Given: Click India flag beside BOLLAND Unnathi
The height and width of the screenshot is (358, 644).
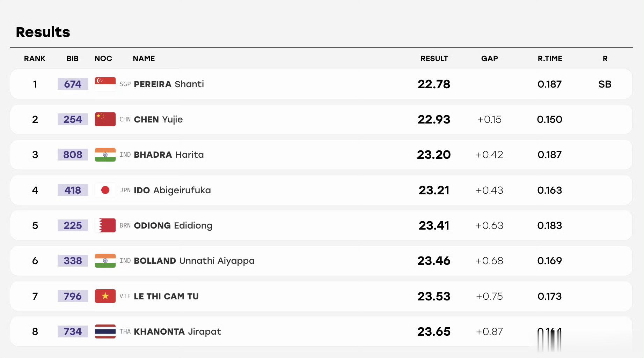Looking at the screenshot, I should tap(105, 261).
